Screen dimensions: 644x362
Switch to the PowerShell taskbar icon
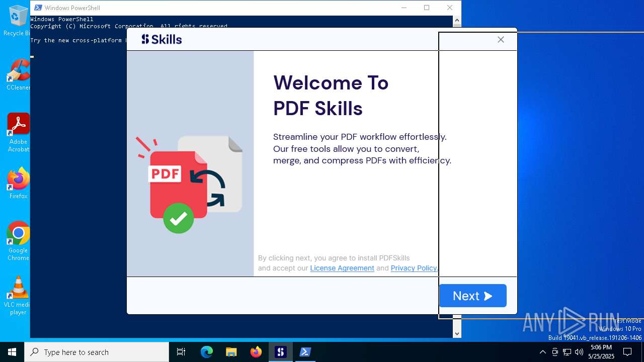coord(305,352)
